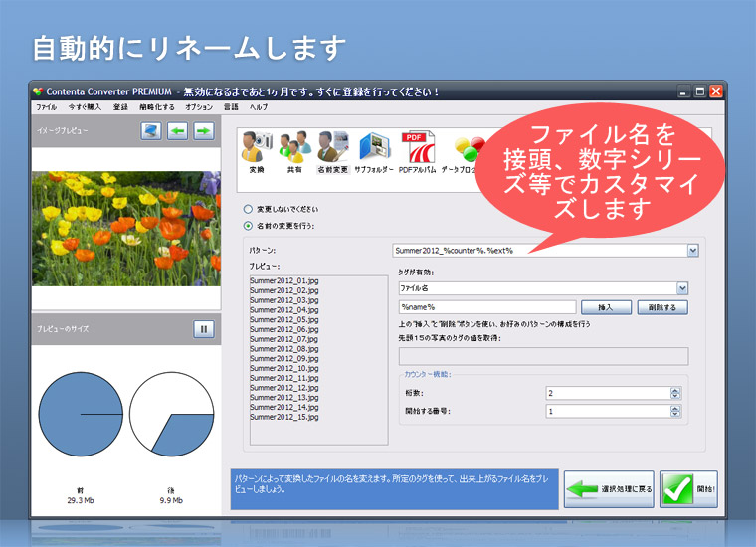756x547 pixels.
Task: Go to previous image with left arrow
Action: click(x=177, y=131)
